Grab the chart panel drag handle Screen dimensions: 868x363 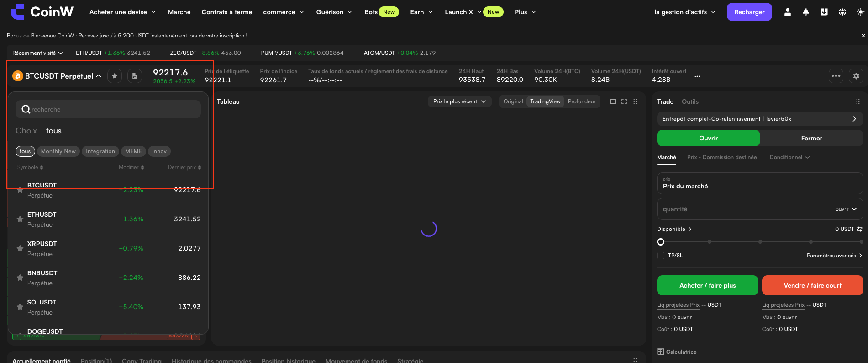point(635,101)
